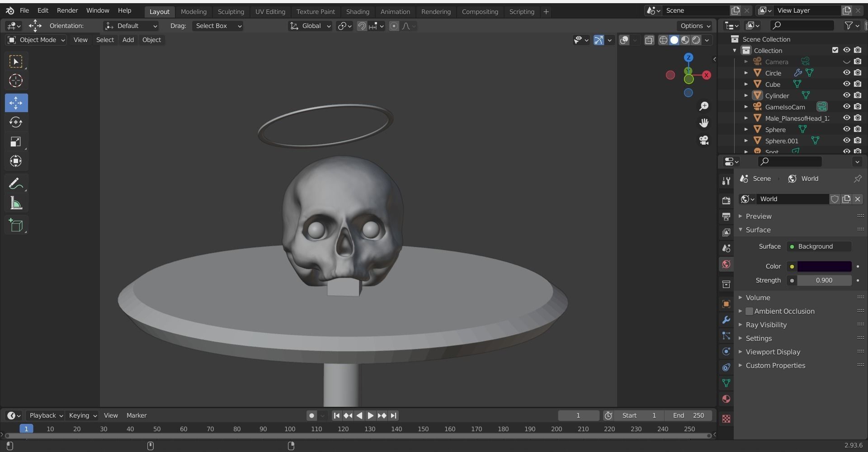Select the Move tool
The image size is (868, 452).
point(16,103)
